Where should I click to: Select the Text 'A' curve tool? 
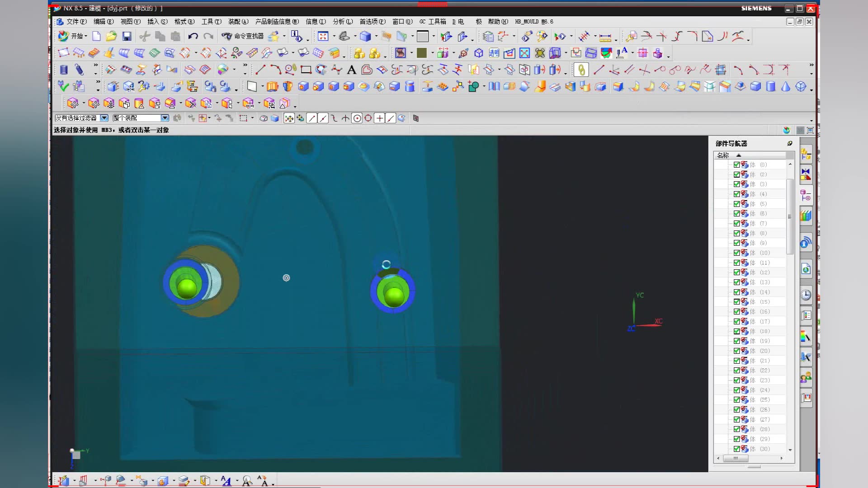[351, 70]
